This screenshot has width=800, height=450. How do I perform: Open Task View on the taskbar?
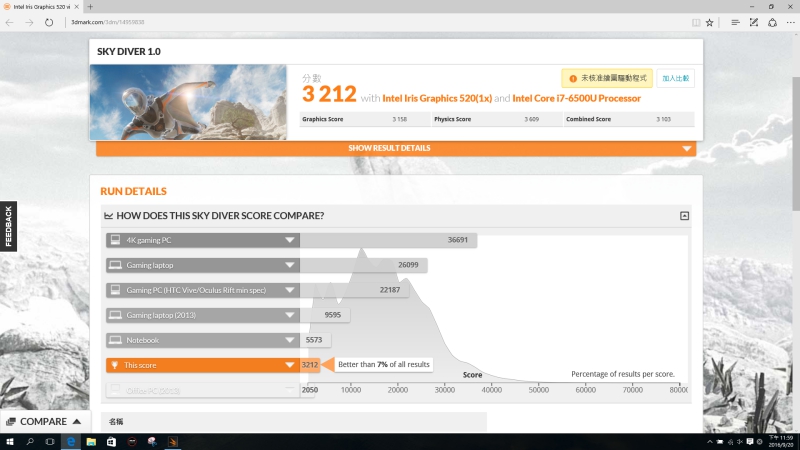pos(49,442)
